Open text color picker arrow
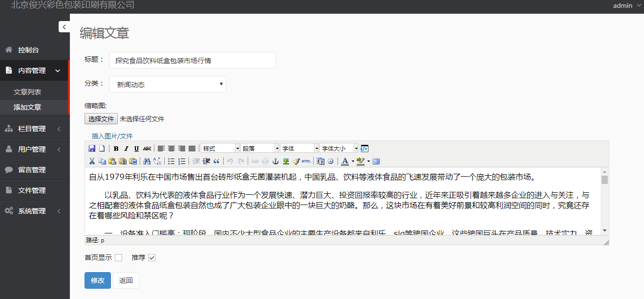The height and width of the screenshot is (299, 644). click(353, 161)
